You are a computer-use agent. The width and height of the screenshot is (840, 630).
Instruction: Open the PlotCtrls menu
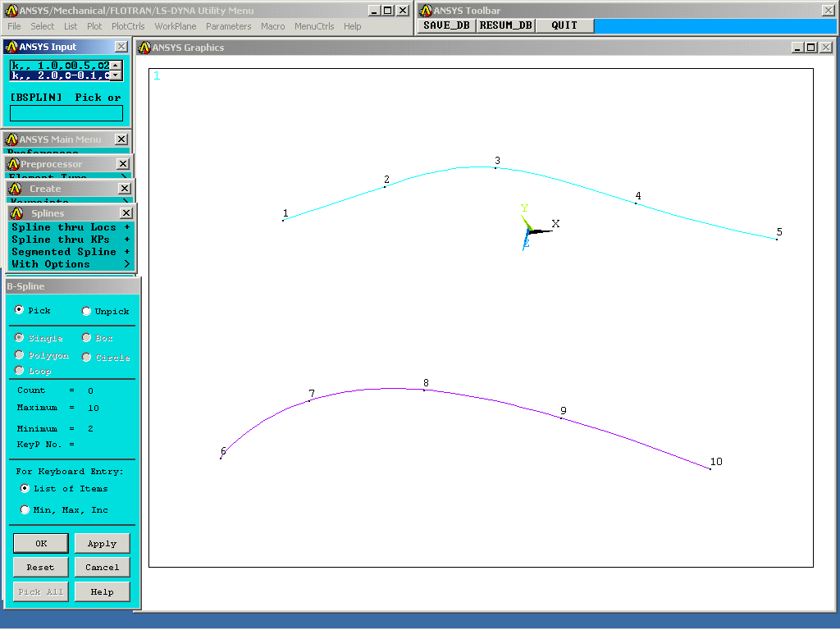click(x=128, y=26)
